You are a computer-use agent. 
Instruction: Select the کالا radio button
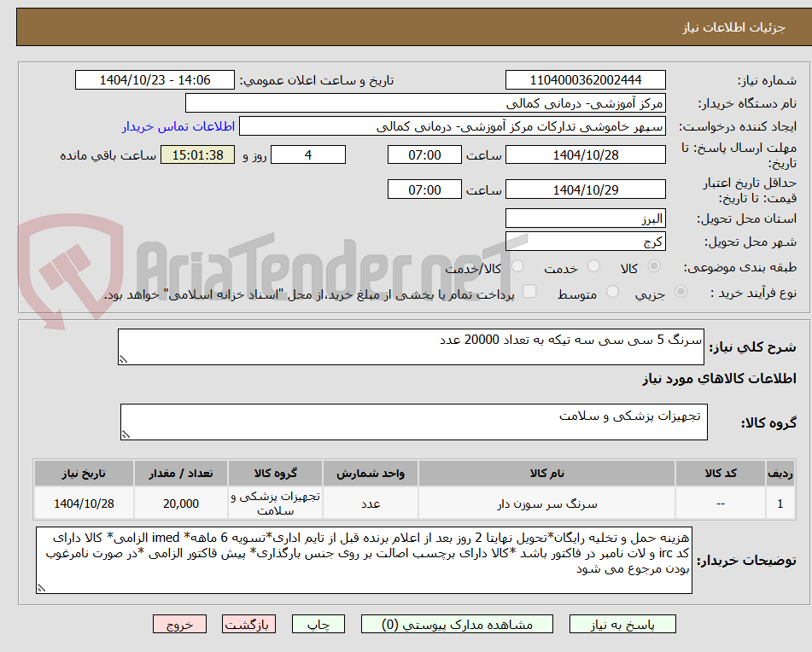(x=654, y=266)
